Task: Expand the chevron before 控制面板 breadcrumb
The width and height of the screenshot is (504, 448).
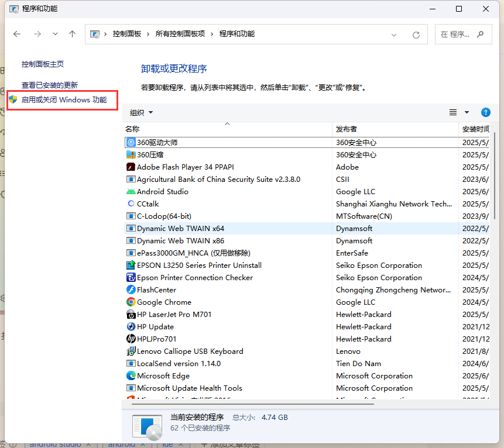Action: point(105,34)
